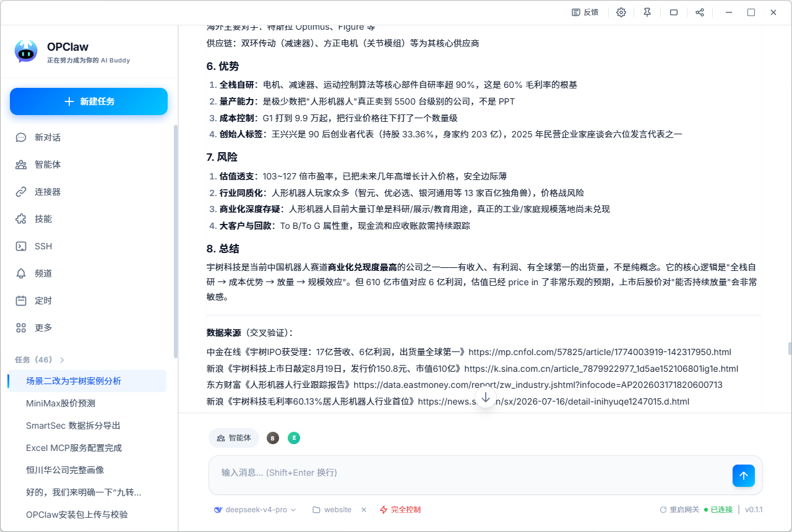Click scroll-to-bottom arrow button in chat

486,398
